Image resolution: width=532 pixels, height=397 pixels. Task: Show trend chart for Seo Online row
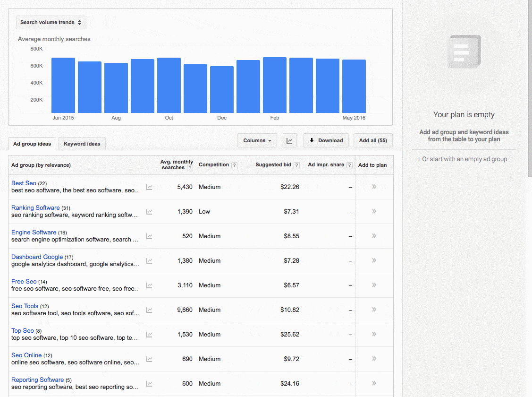click(x=149, y=359)
